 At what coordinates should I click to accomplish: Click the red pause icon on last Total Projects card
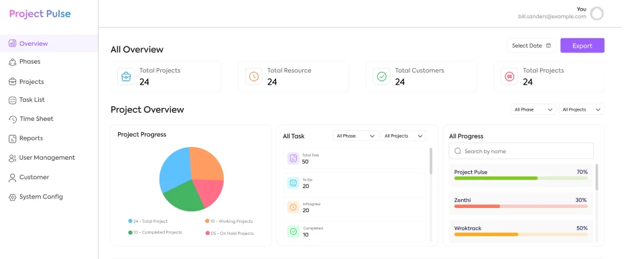click(x=510, y=76)
